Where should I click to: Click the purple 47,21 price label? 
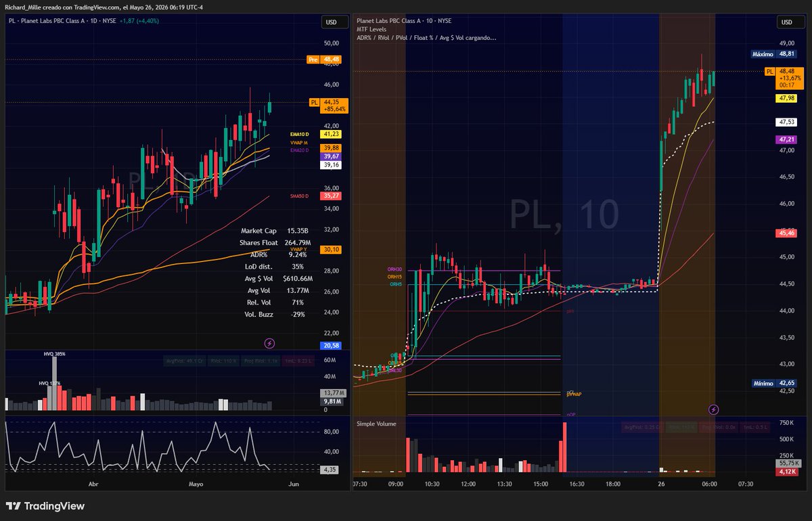click(786, 139)
